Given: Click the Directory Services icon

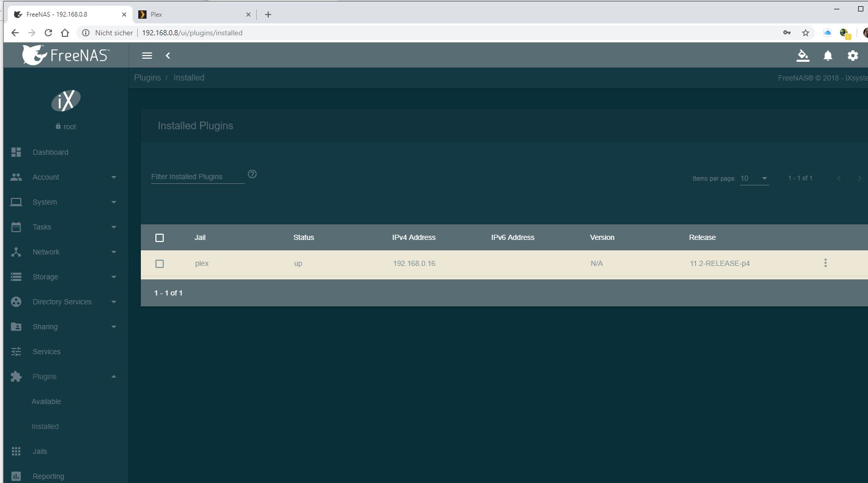Looking at the screenshot, I should pos(16,302).
